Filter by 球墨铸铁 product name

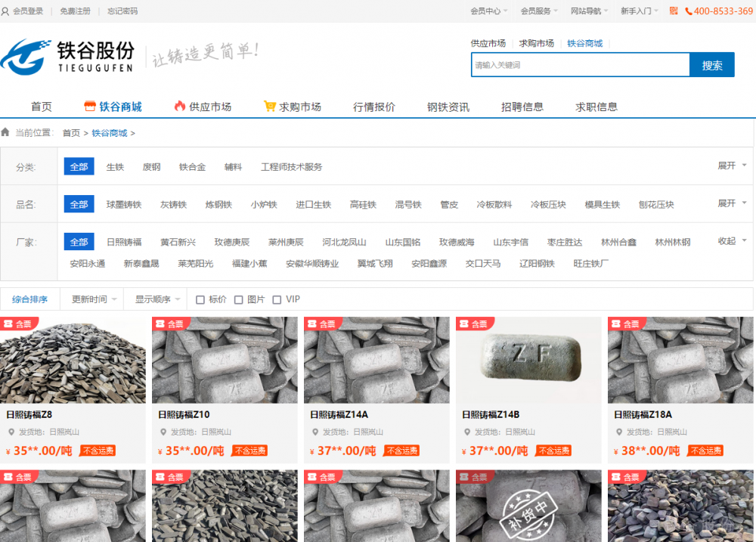click(x=124, y=205)
